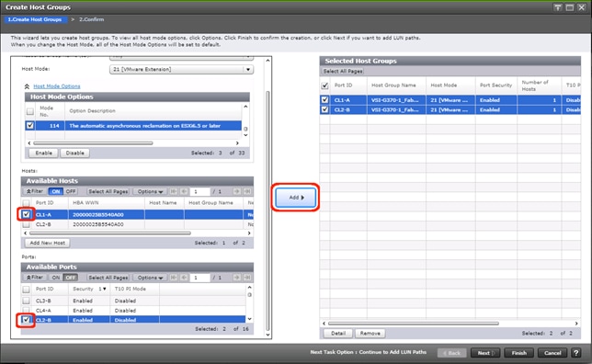The image size is (592, 364).
Task: Uncheck CL2-B port checkbox in Available Ports
Action: click(x=26, y=320)
